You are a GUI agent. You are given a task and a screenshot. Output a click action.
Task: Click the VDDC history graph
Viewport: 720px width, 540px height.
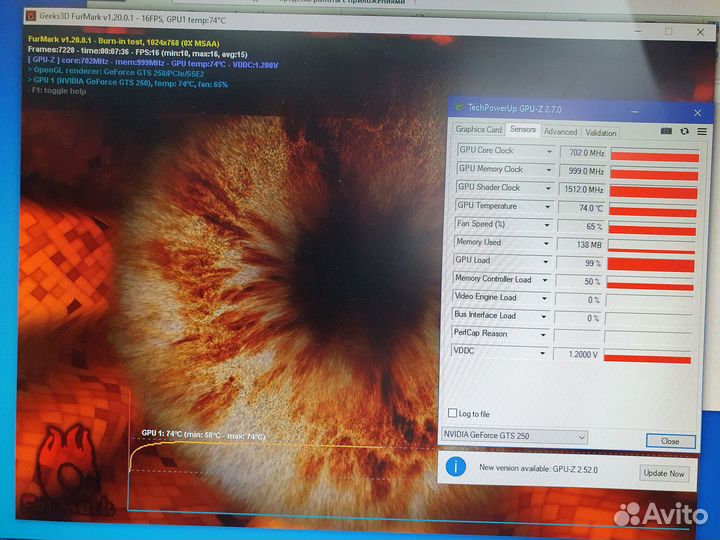647,356
